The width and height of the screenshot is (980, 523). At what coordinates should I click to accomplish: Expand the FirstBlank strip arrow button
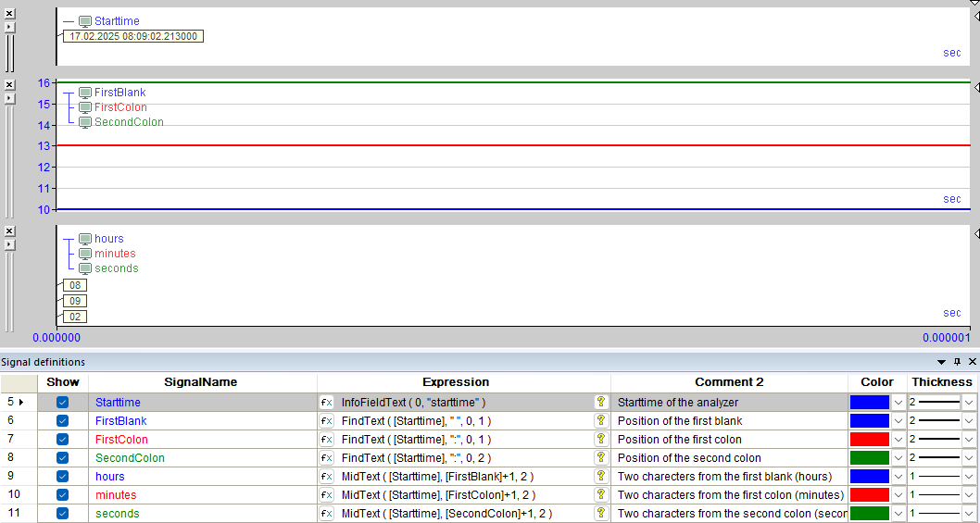(x=9, y=99)
